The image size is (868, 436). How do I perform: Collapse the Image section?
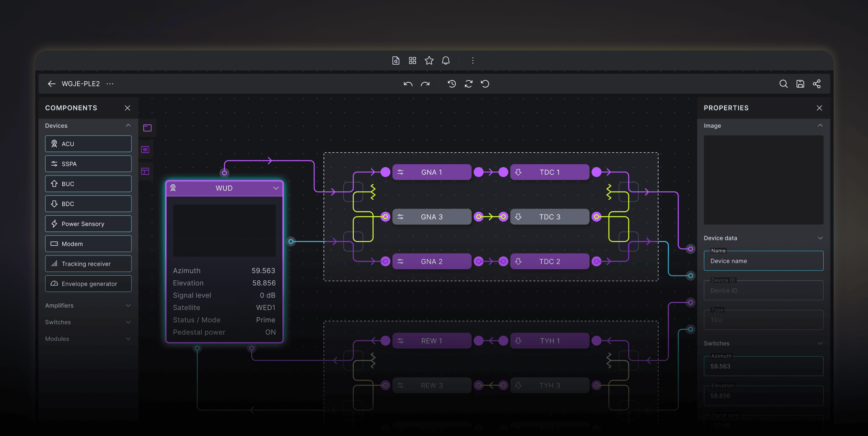[820, 125]
